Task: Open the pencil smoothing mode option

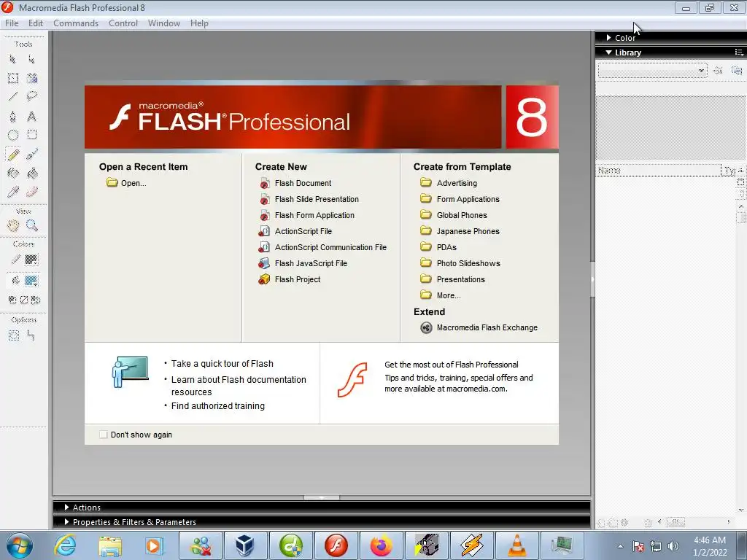Action: click(31, 335)
